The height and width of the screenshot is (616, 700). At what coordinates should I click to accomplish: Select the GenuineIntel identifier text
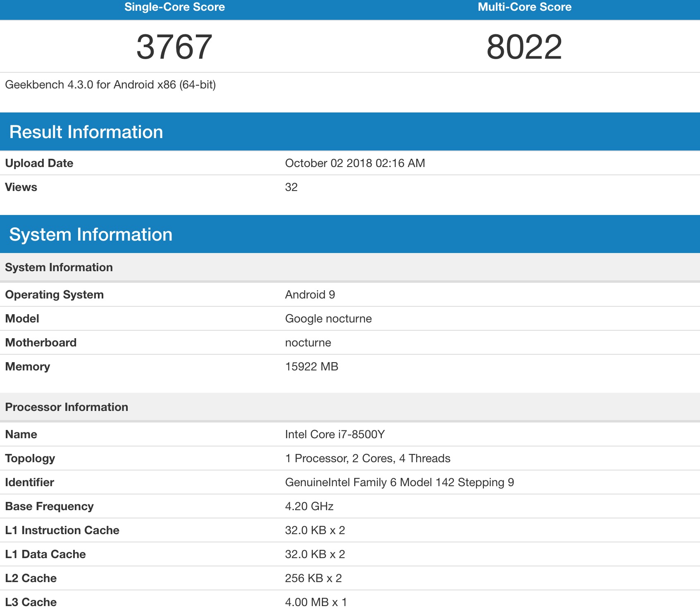pos(399,482)
